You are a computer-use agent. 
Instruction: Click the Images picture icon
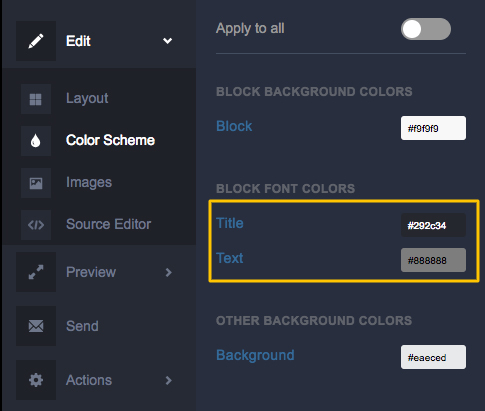coord(36,183)
